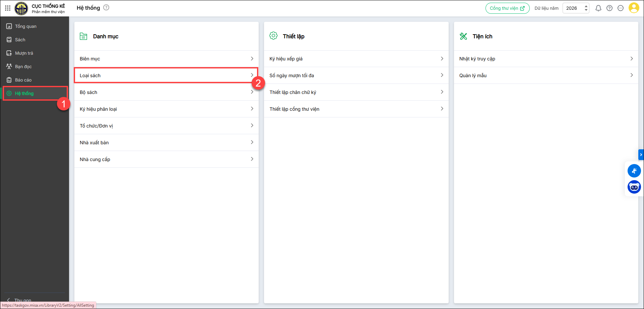Screen dimensions: 644x309
Task: Click the info icon beside Hệ thống title
Action: click(x=106, y=8)
